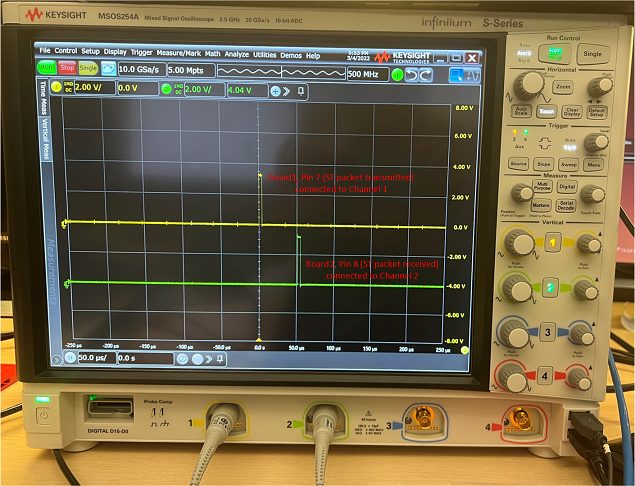Toggle Channel 1 on/off yellow indicator
This screenshot has width=635, height=486.
(55, 90)
